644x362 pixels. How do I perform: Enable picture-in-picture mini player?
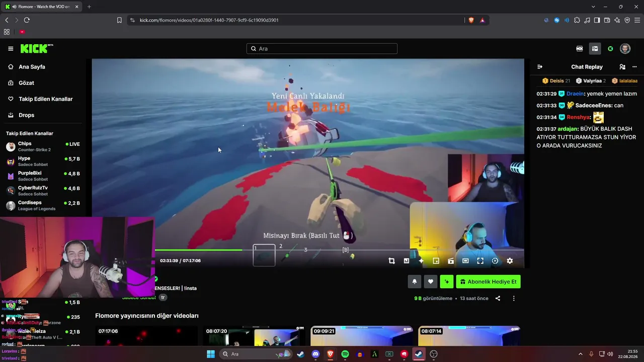pyautogui.click(x=436, y=261)
